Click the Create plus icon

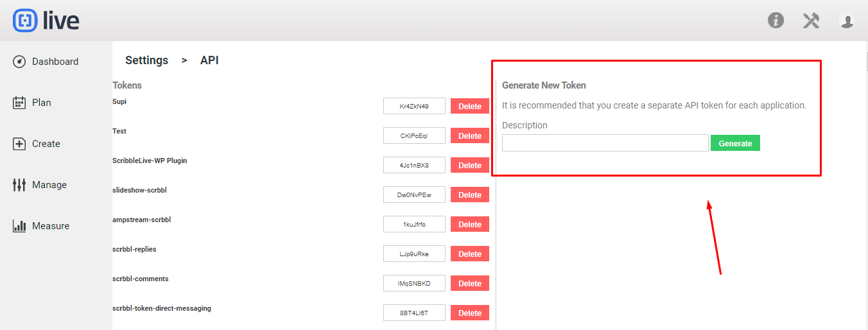click(x=19, y=144)
